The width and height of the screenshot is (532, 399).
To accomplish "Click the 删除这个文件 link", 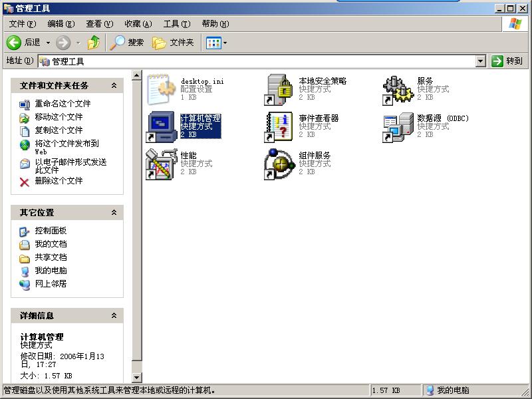I will (x=59, y=180).
